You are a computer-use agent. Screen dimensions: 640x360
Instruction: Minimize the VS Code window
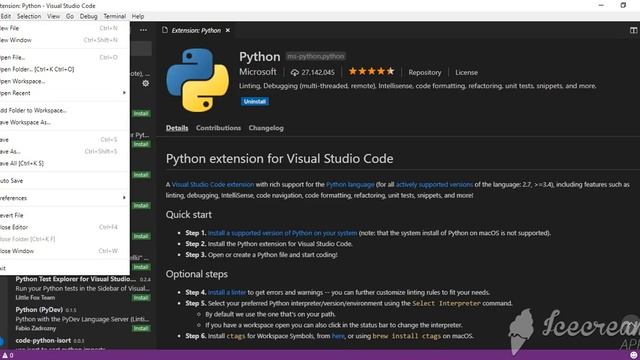click(601, 5)
